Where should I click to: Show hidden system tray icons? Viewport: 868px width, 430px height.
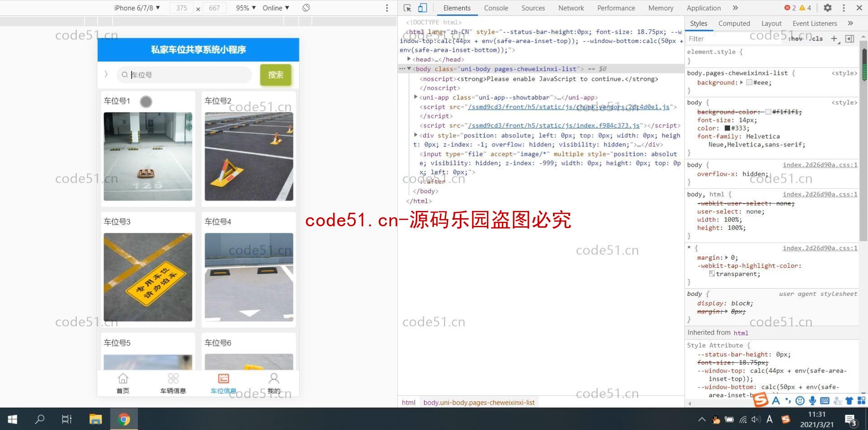pos(702,420)
